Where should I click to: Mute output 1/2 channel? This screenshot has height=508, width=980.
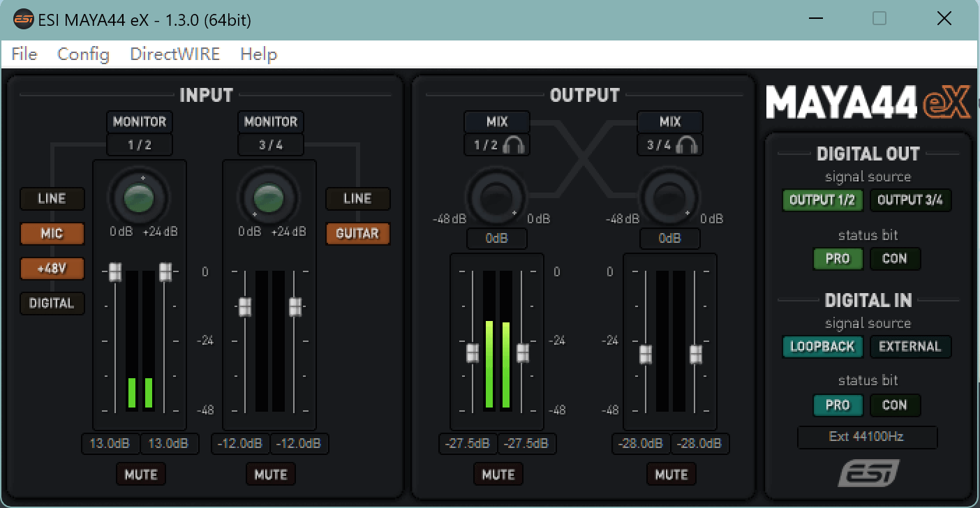[x=498, y=475]
